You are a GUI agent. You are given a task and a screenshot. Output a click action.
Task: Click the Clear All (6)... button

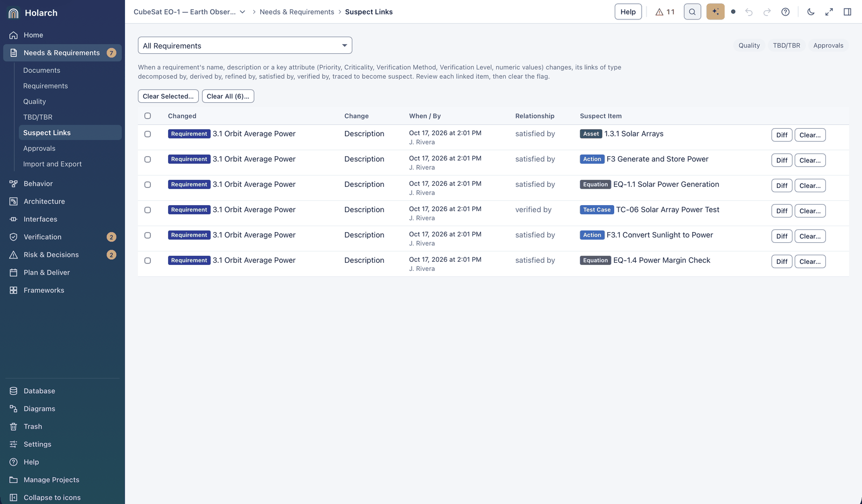pyautogui.click(x=228, y=96)
